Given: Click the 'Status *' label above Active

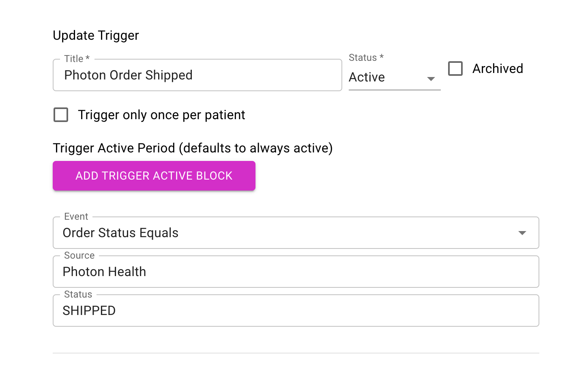Looking at the screenshot, I should point(366,58).
